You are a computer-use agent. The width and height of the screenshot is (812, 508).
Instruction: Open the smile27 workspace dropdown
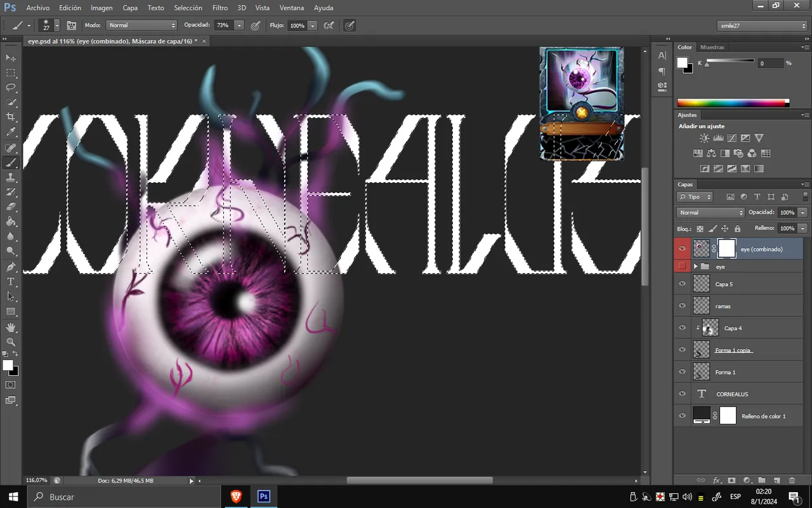click(x=762, y=25)
